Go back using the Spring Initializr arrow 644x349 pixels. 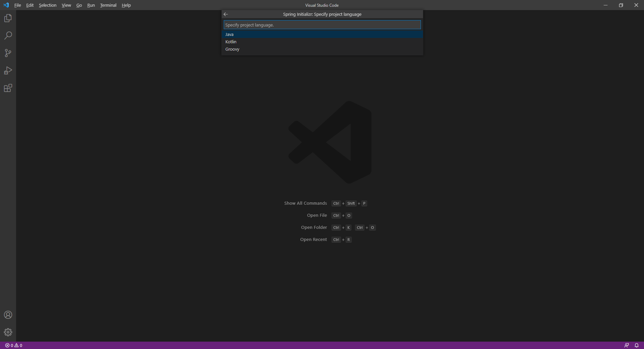point(226,14)
